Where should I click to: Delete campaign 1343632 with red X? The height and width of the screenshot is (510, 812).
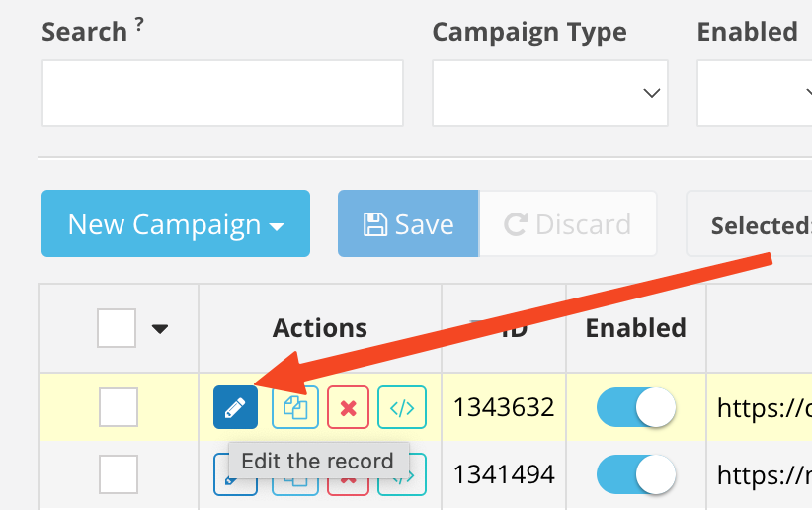point(348,407)
